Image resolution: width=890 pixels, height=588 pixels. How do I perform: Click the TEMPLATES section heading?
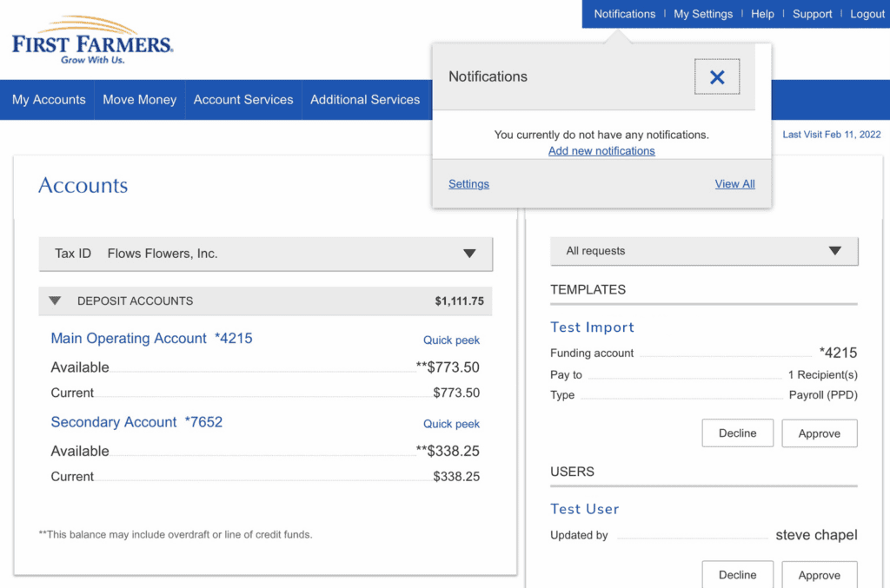coord(588,290)
